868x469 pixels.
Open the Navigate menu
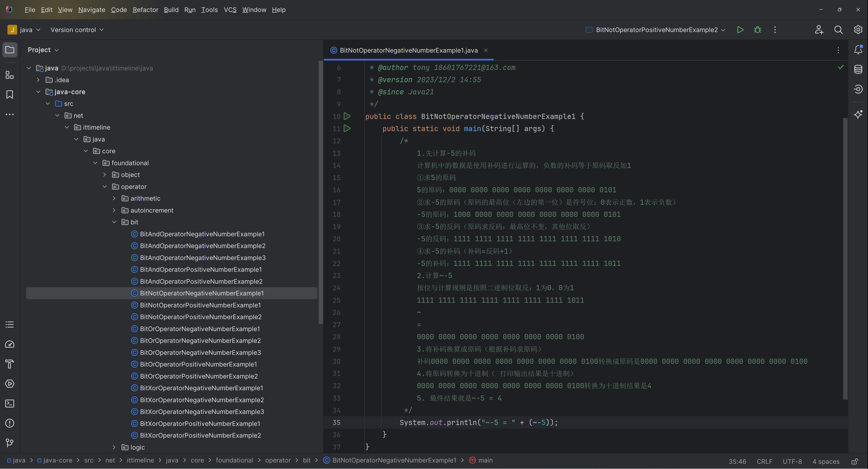click(92, 10)
